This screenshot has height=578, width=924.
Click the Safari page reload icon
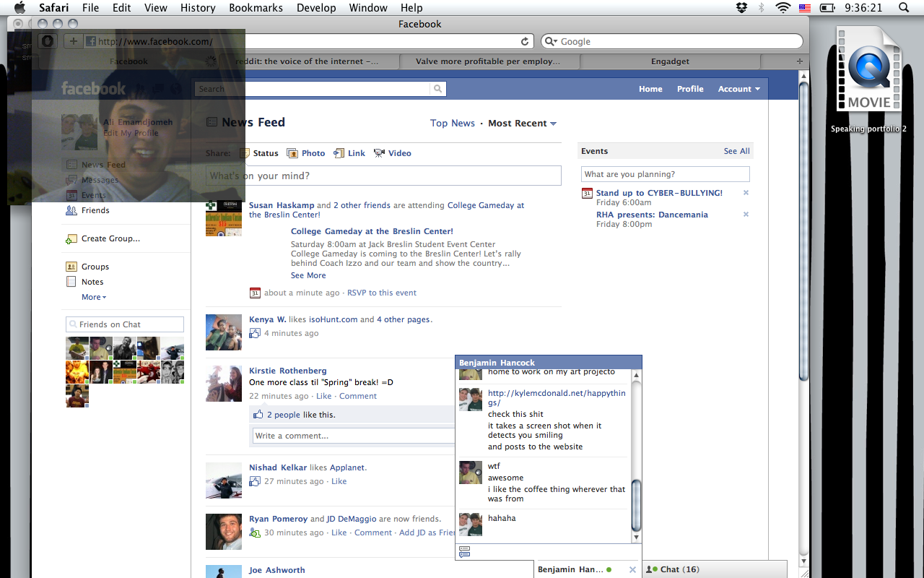pos(525,42)
